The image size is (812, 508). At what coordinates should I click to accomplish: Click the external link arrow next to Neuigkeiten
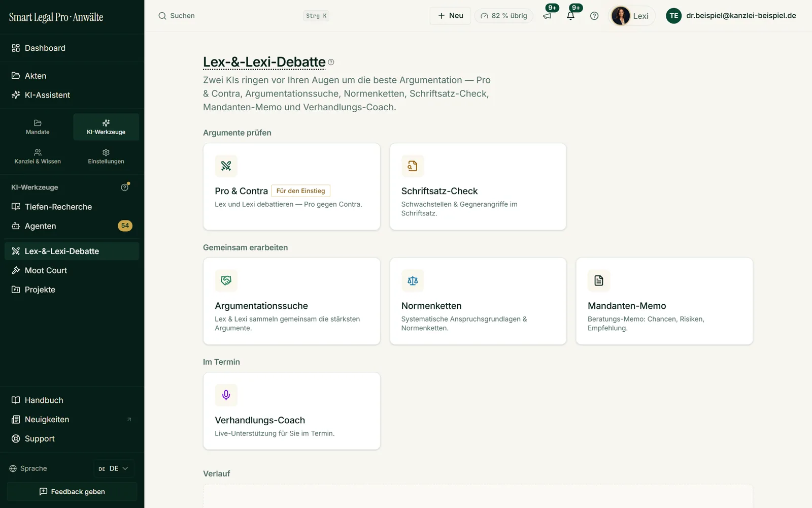tap(129, 420)
